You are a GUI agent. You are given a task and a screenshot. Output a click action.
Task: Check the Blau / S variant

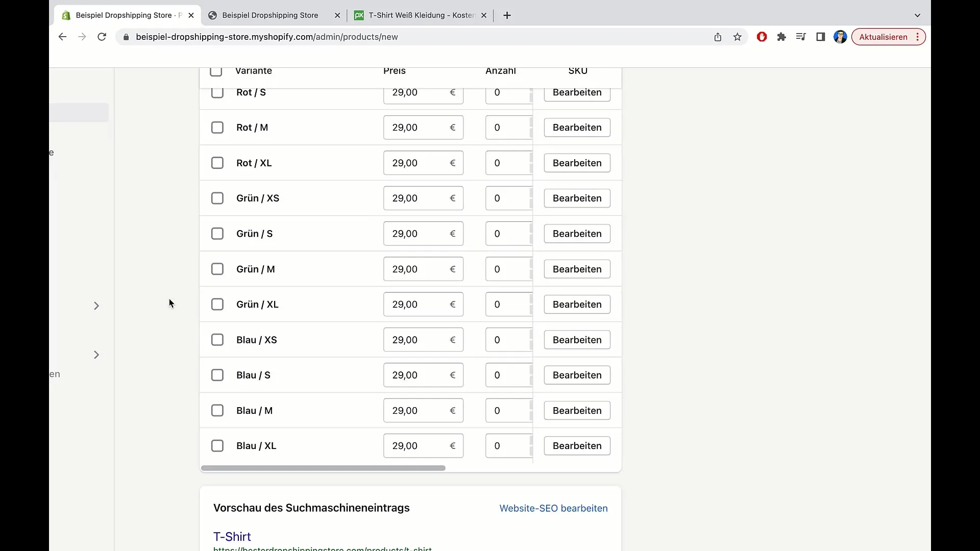pos(217,375)
